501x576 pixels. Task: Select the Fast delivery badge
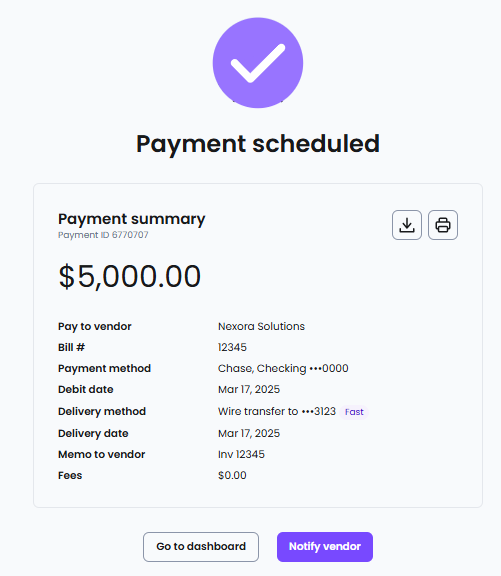click(354, 412)
